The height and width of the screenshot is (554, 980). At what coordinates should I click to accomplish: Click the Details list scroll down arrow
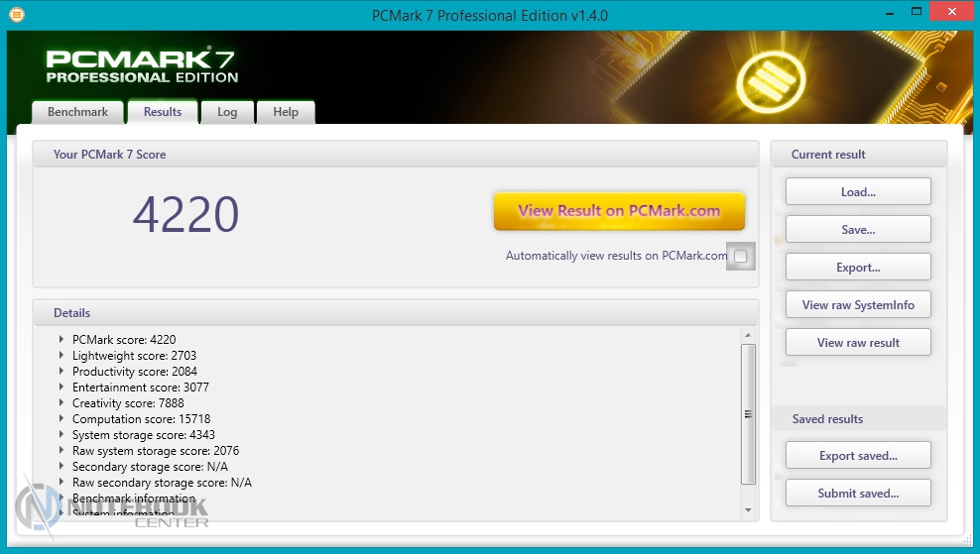click(x=748, y=509)
